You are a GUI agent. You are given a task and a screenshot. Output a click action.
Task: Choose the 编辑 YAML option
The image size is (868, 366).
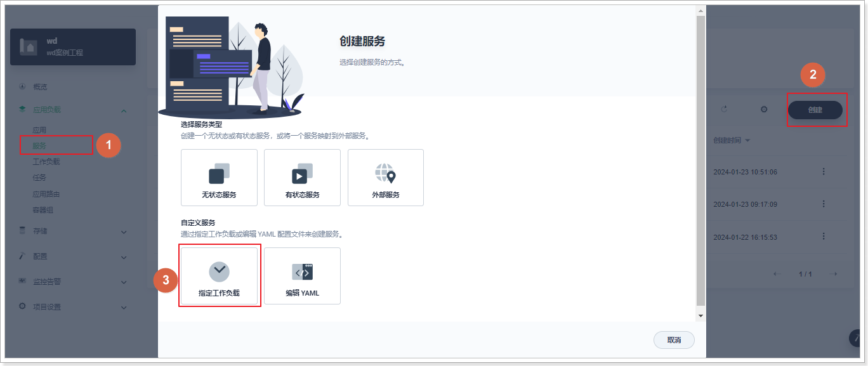(302, 276)
